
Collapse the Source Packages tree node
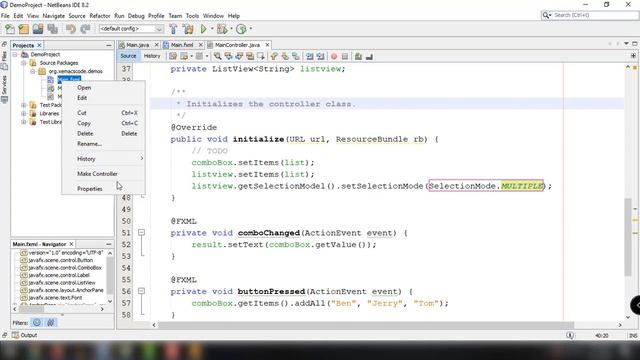(24, 63)
